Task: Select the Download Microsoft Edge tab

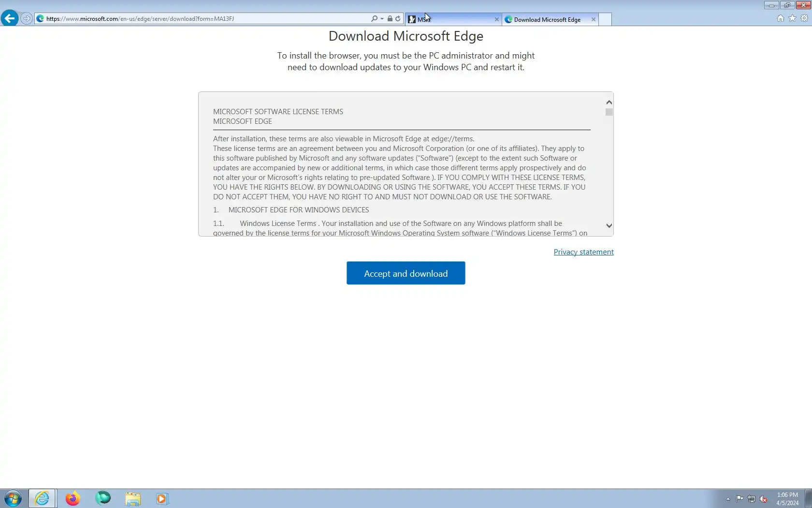Action: [551, 19]
